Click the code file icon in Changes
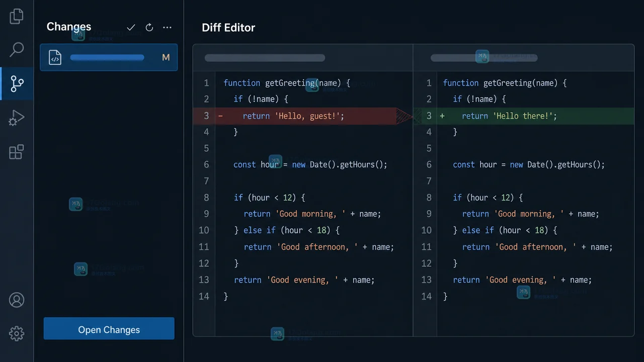 coord(55,58)
